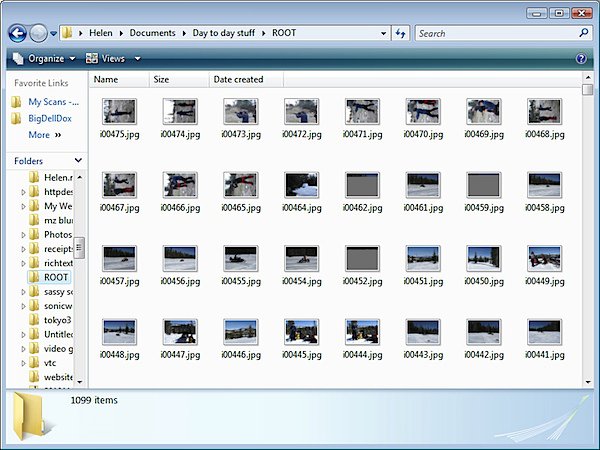
Task: Click the Back navigation arrow button
Action: (x=17, y=33)
